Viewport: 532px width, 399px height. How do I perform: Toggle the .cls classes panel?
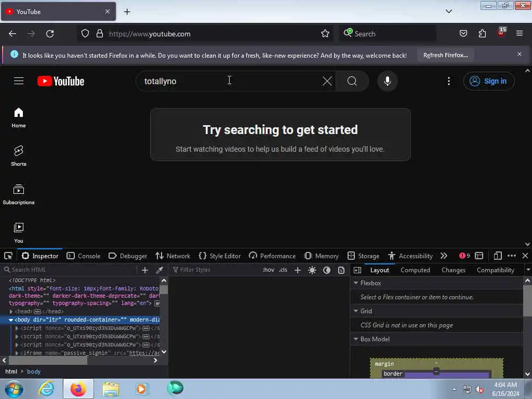(x=283, y=270)
